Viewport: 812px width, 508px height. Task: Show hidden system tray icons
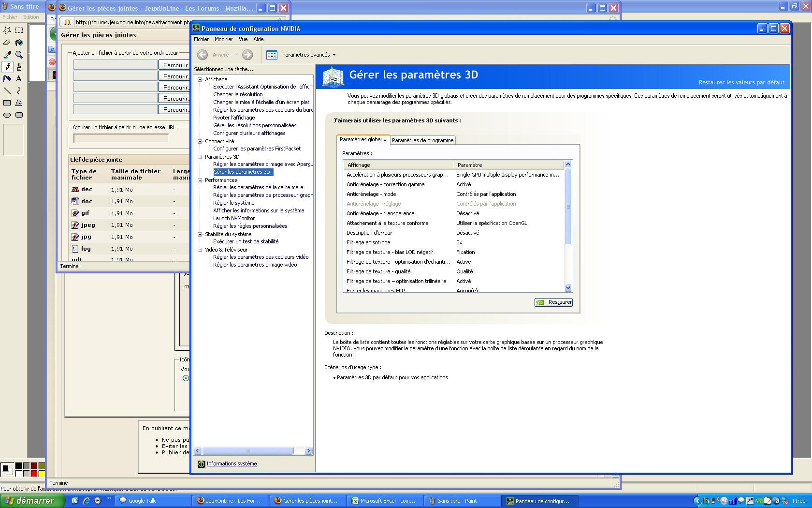pos(697,501)
